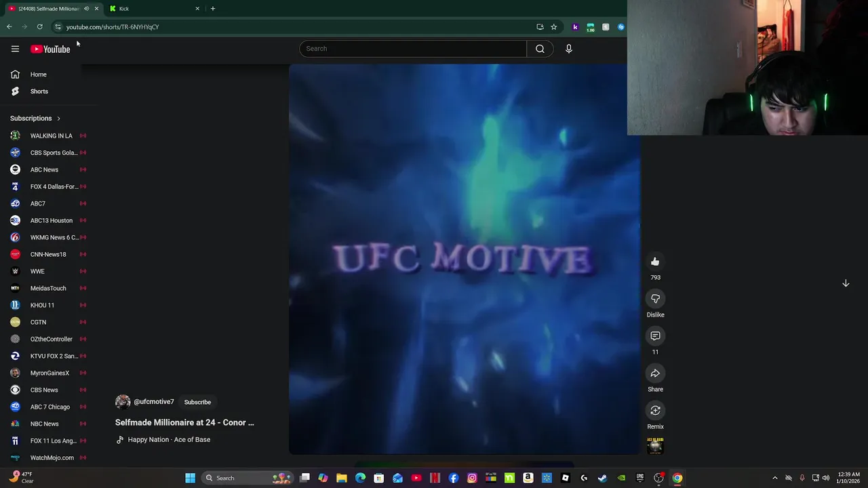Open Steam from the taskbar
The width and height of the screenshot is (868, 488).
(x=602, y=478)
